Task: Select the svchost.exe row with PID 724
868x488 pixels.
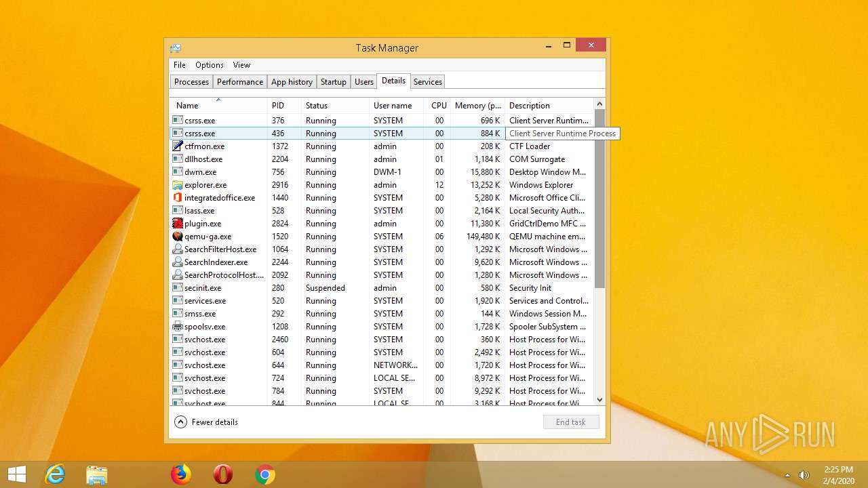Action: pos(382,378)
